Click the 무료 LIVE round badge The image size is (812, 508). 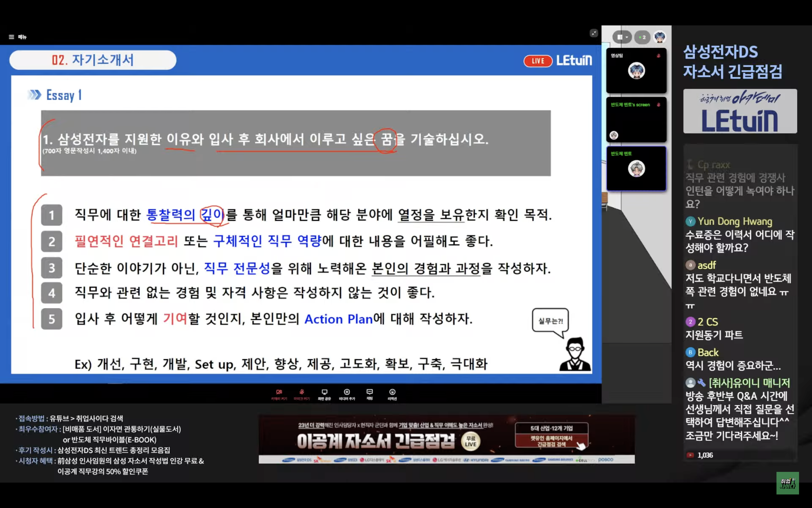click(471, 441)
